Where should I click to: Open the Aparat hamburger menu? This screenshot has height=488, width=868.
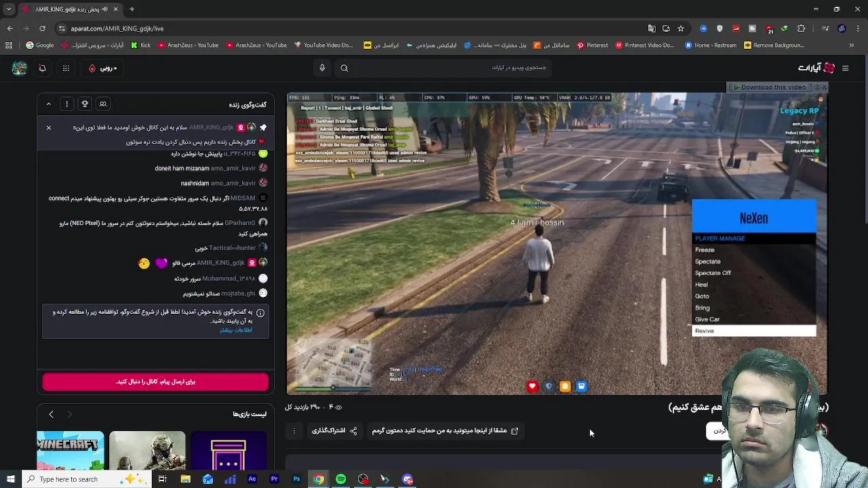(845, 68)
